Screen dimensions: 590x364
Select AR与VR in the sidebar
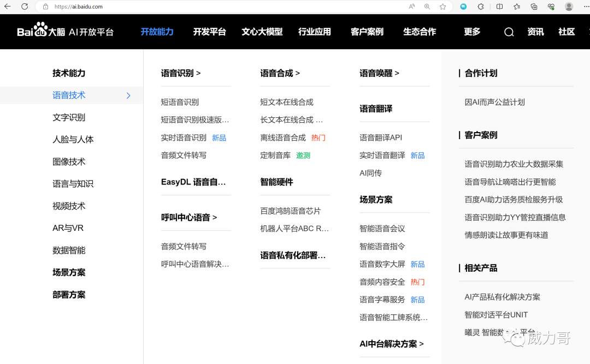[68, 228]
